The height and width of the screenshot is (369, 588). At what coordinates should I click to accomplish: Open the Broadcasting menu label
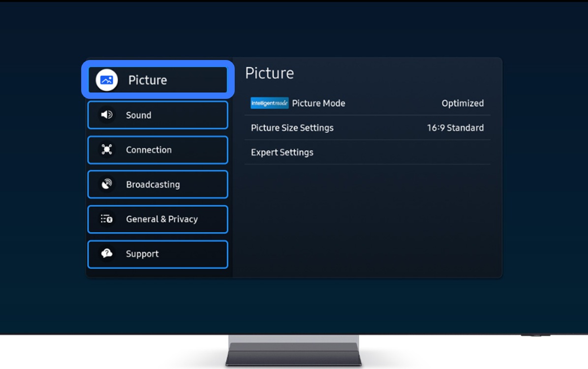(153, 184)
